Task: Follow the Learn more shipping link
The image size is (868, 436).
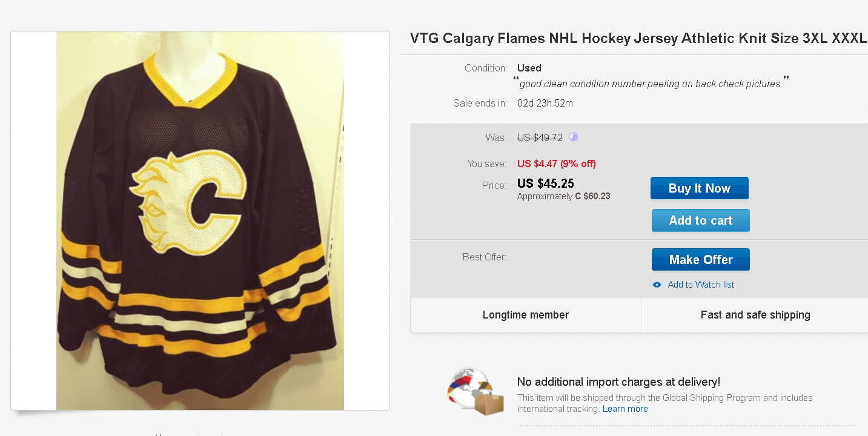Action: 625,409
